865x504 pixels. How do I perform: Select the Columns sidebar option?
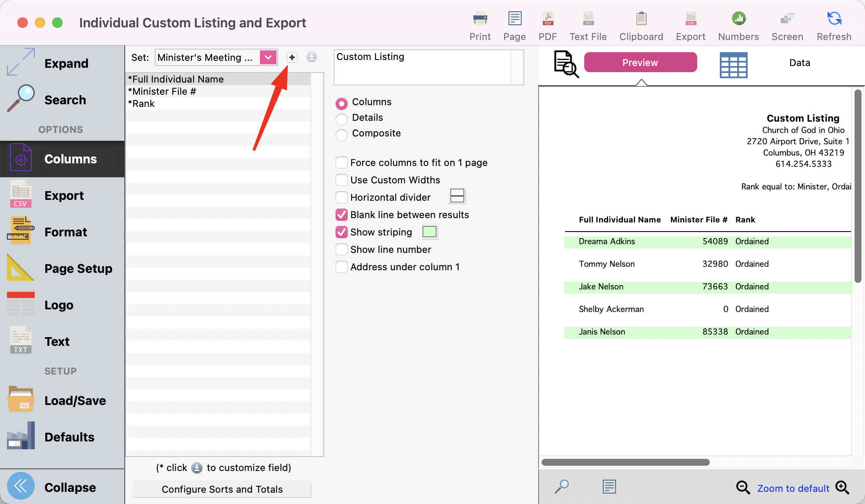tap(62, 159)
